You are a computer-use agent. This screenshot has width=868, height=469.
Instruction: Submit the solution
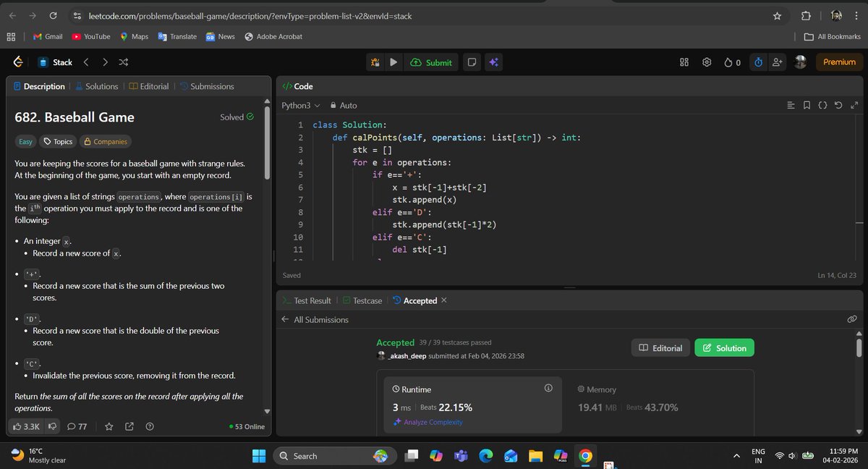[x=431, y=62]
